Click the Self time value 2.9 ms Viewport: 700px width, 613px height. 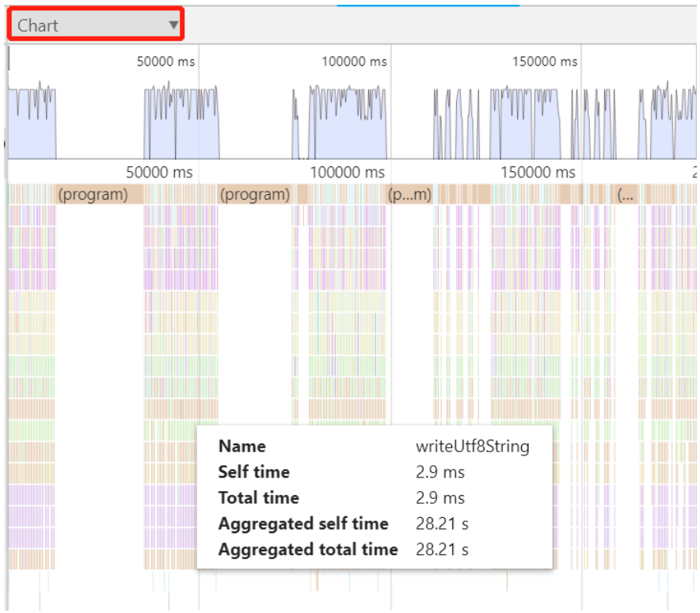(x=440, y=472)
